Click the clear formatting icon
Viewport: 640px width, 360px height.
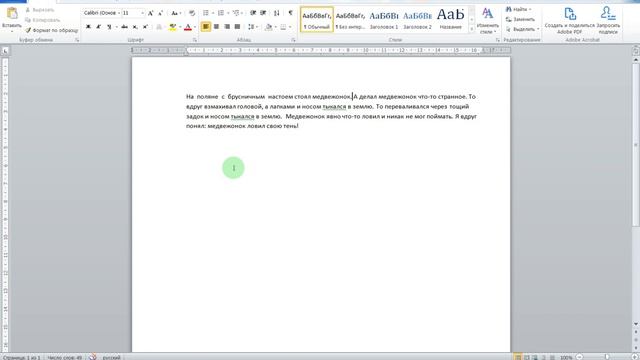tap(192, 13)
